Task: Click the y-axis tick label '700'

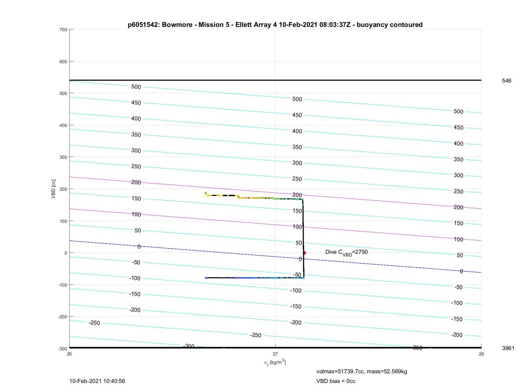Action: click(63, 30)
